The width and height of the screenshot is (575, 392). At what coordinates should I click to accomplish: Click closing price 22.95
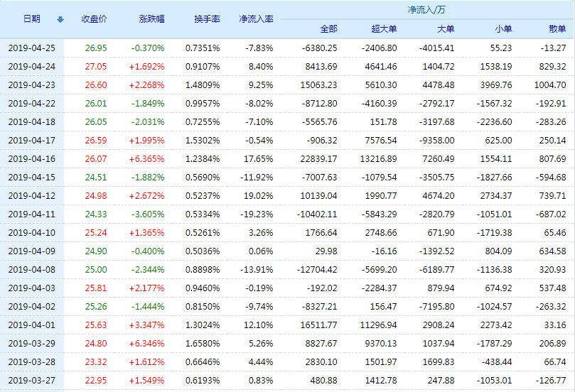(x=96, y=380)
